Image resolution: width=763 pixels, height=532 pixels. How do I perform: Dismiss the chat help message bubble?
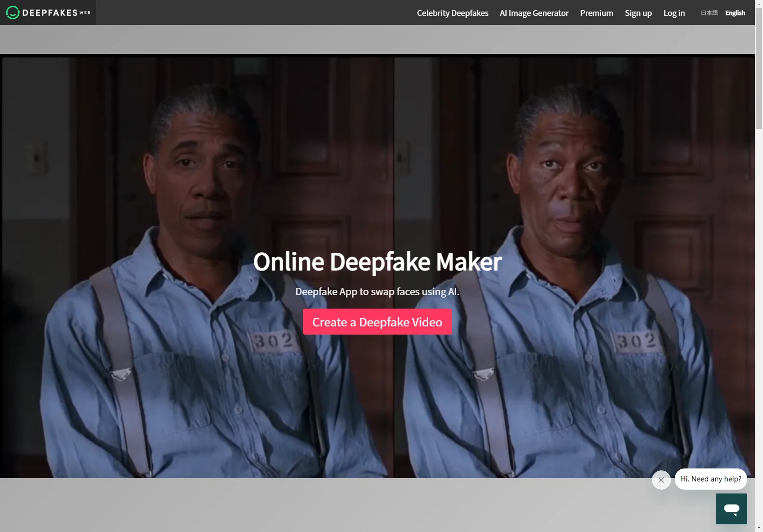(x=661, y=480)
